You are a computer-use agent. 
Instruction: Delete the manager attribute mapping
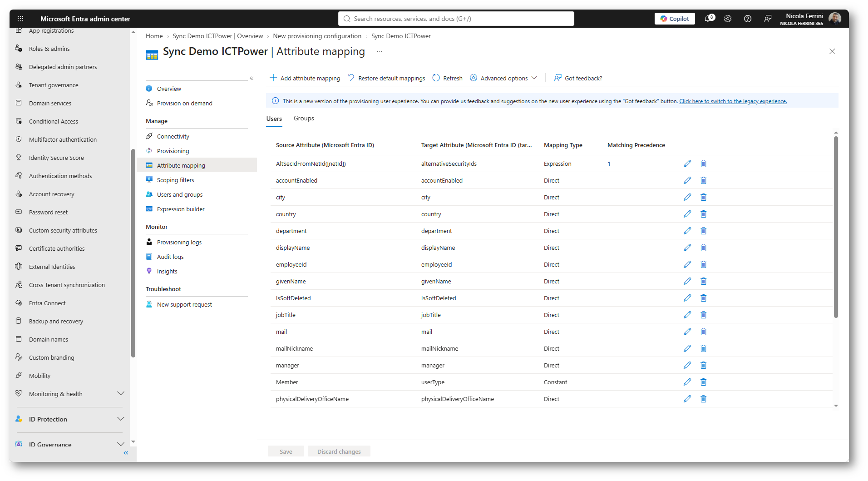703,365
